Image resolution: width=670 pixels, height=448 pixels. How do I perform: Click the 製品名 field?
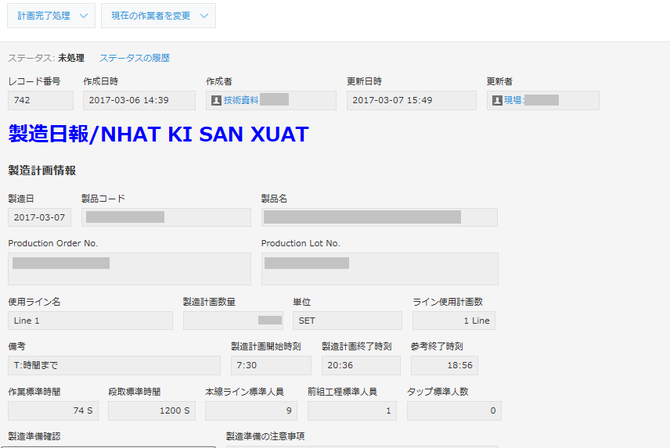point(379,217)
